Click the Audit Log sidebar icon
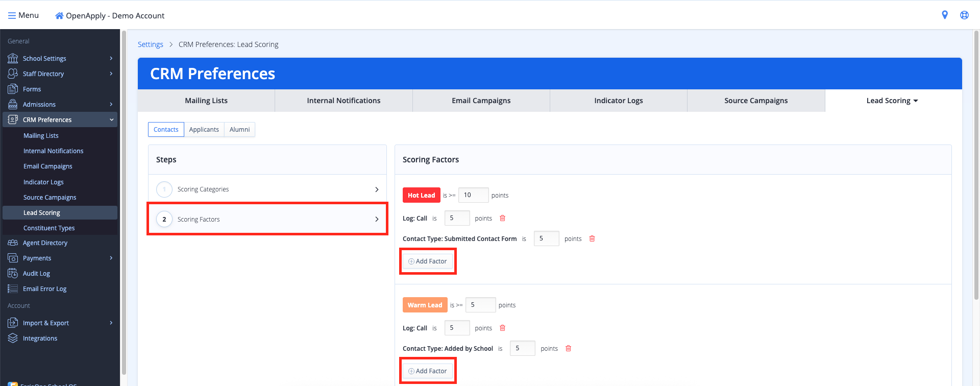 (13, 274)
